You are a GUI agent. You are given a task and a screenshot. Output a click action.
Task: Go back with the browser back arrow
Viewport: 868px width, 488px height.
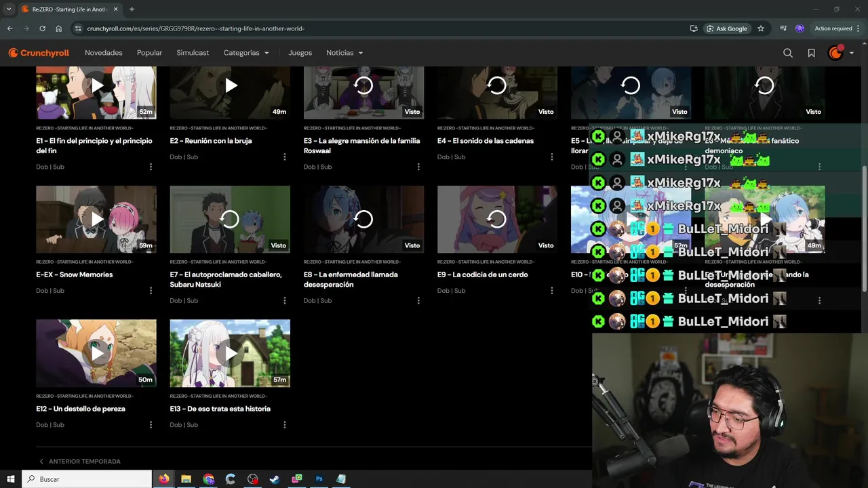click(x=9, y=28)
